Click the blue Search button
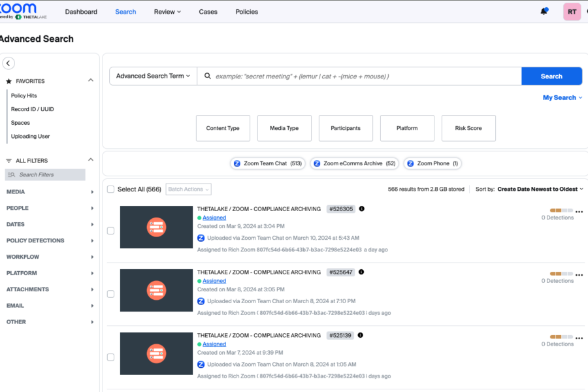 [x=551, y=76]
